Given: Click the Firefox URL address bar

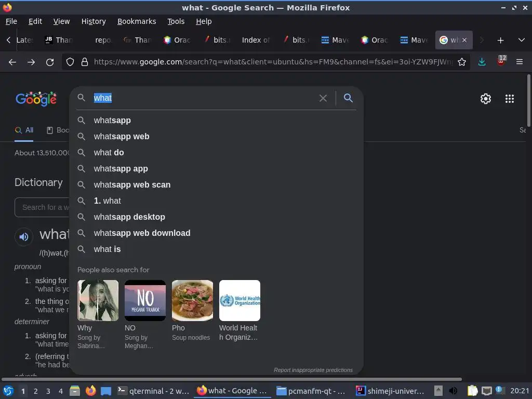Looking at the screenshot, I should [273, 62].
